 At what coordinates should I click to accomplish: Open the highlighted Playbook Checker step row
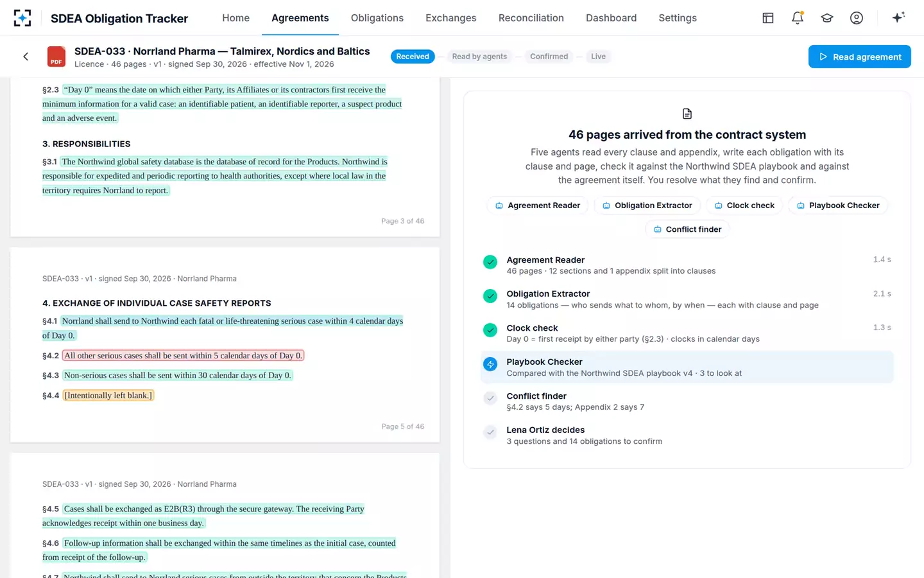tap(687, 367)
